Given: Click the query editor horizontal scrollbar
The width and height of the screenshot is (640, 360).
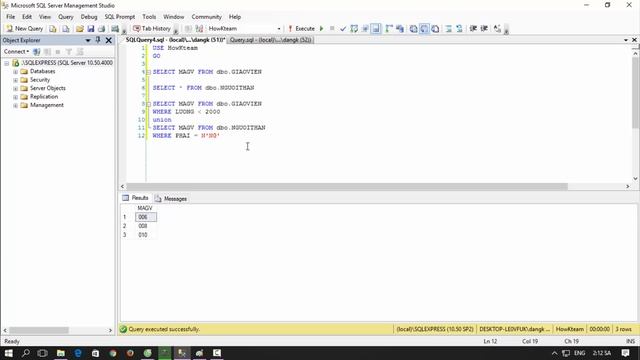Looking at the screenshot, I should [347, 187].
